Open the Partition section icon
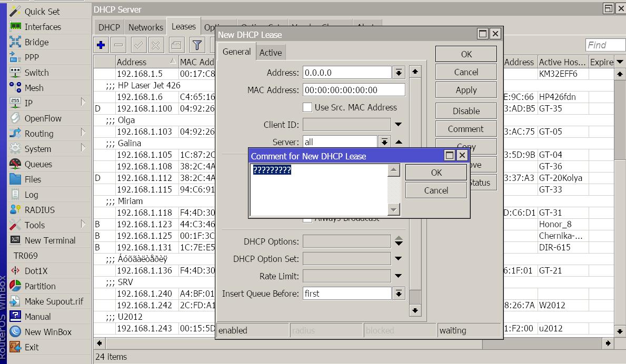This screenshot has height=364, width=626. coord(15,286)
